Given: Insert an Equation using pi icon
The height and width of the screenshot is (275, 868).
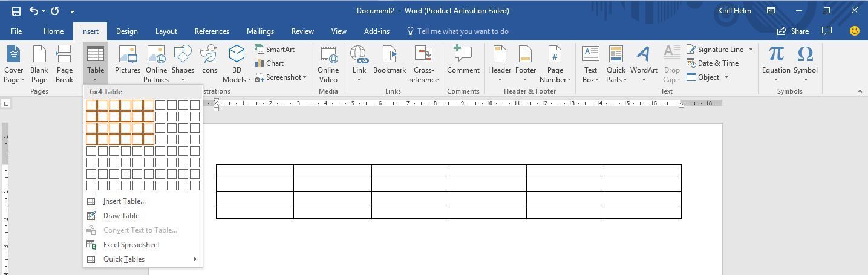Looking at the screenshot, I should click(776, 64).
